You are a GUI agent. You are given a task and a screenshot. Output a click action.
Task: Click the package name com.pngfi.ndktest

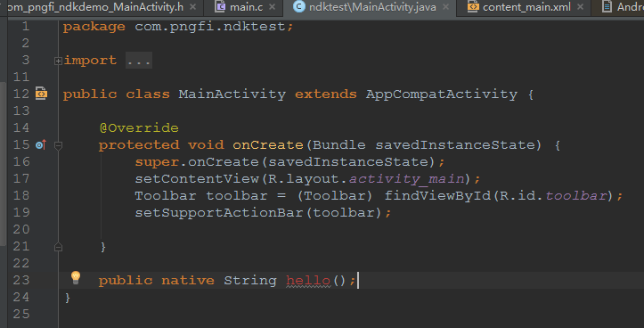click(x=210, y=27)
